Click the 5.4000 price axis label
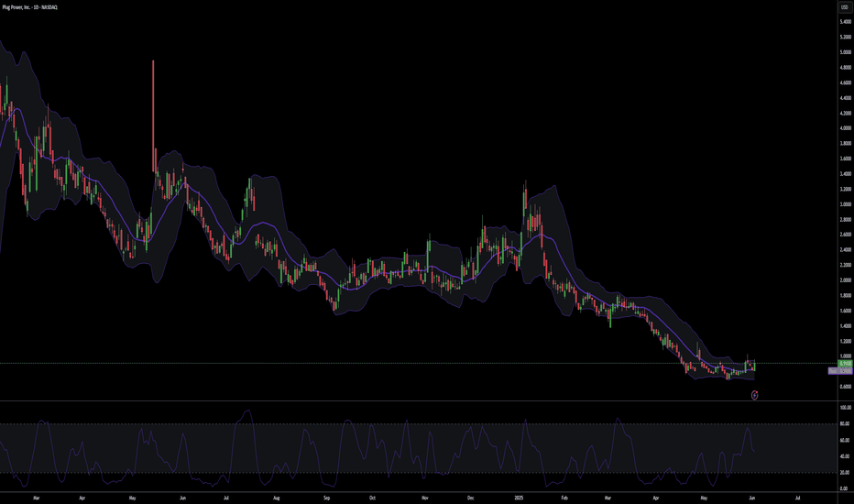Viewport: 854px width, 504px height. tap(845, 22)
